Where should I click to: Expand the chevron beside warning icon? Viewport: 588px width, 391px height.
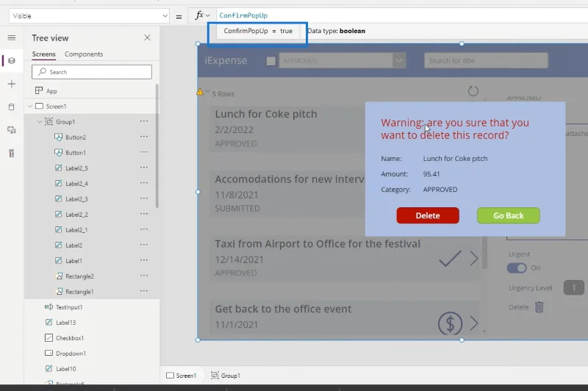tap(207, 91)
